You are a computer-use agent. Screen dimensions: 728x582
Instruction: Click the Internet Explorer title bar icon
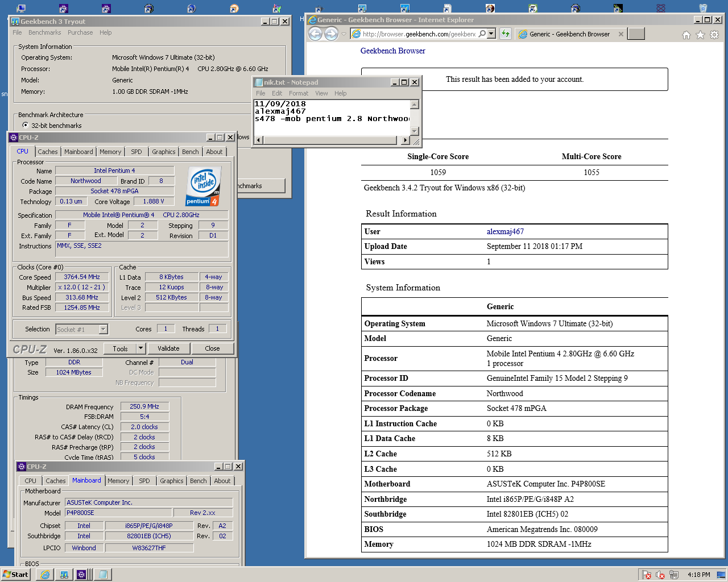pyautogui.click(x=312, y=20)
